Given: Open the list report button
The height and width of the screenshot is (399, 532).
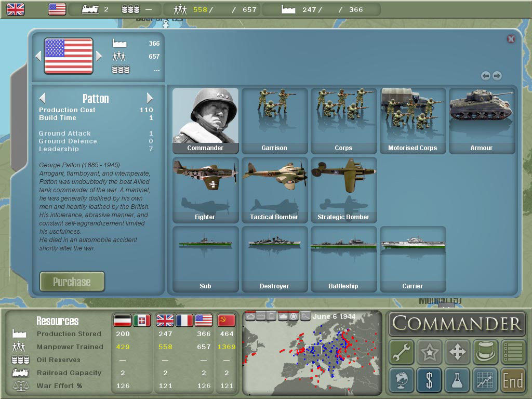Looking at the screenshot, I should coord(513,352).
